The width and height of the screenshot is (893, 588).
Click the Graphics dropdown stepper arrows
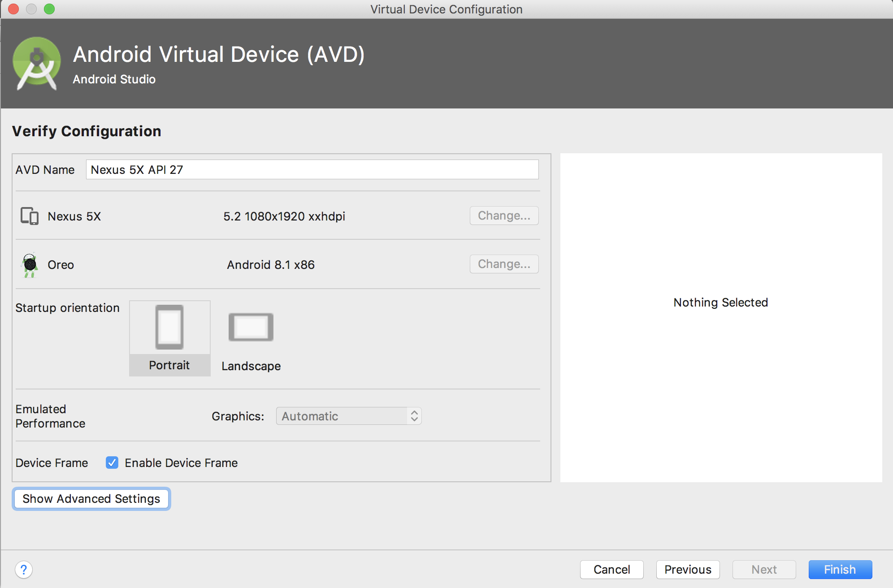click(414, 416)
